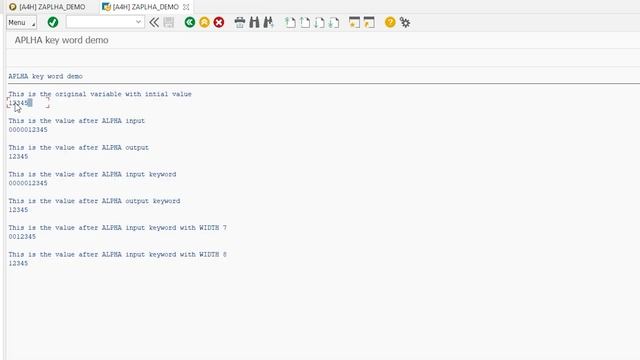640x360 pixels.
Task: Expand the command field history dropdown arrow
Action: pos(138,22)
